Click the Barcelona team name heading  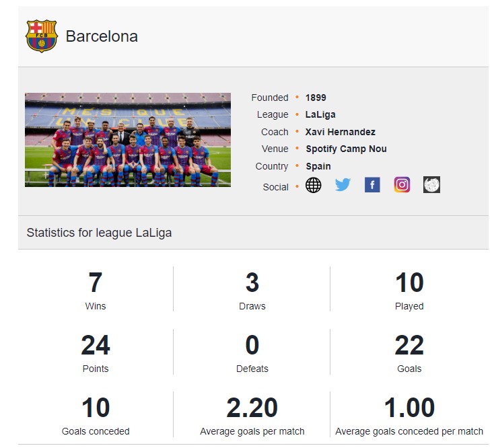102,36
